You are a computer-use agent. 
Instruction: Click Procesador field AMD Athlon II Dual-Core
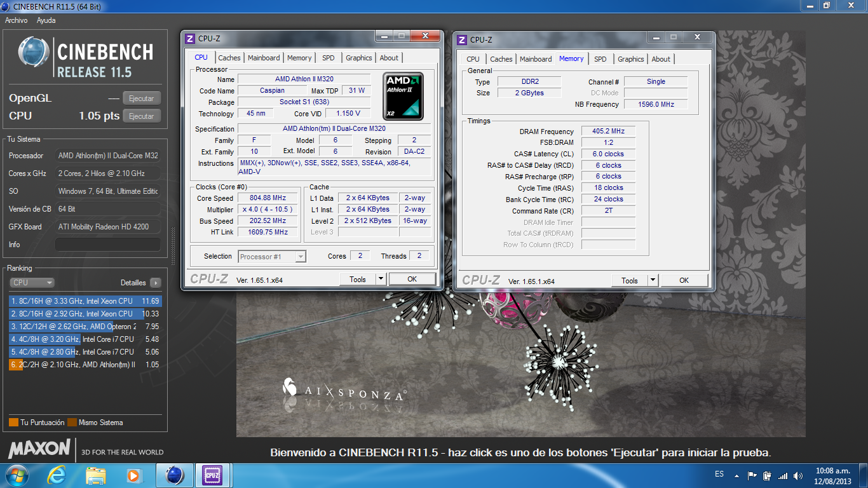(x=108, y=156)
